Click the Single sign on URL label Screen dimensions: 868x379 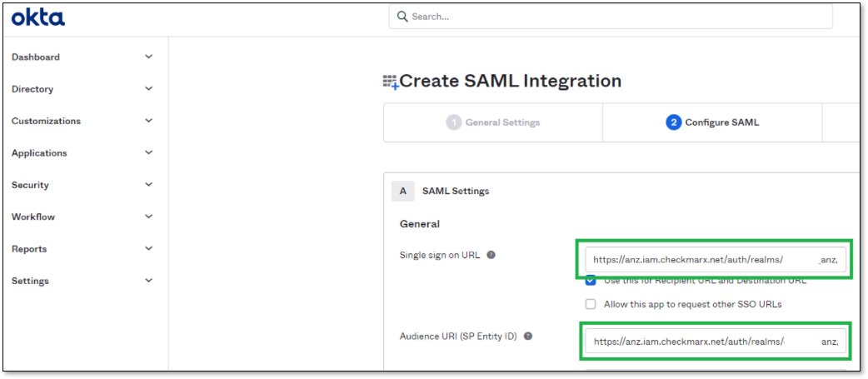coord(440,255)
